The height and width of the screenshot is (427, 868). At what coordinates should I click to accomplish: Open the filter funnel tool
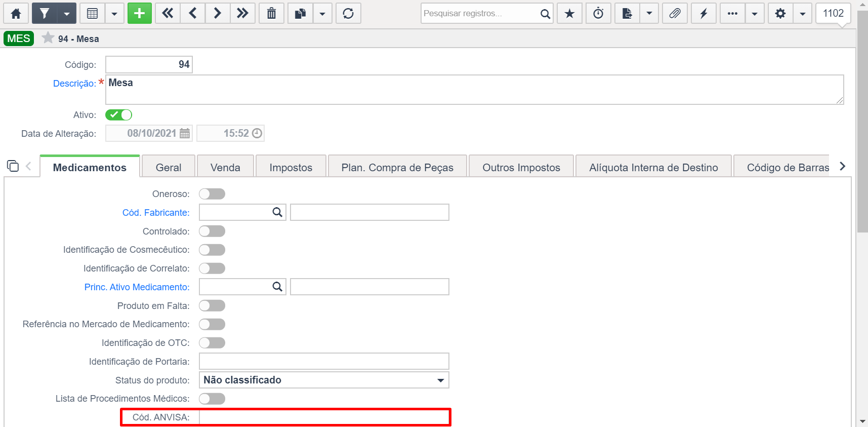pyautogui.click(x=45, y=13)
